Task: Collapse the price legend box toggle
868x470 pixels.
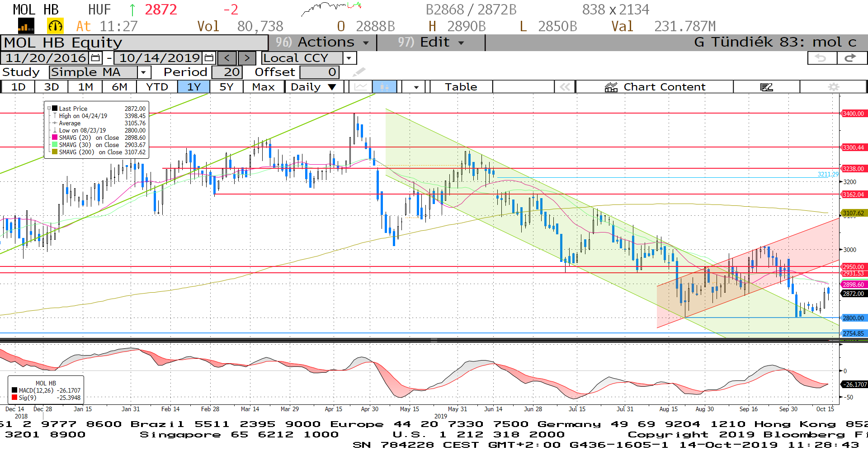Action: click(x=49, y=109)
